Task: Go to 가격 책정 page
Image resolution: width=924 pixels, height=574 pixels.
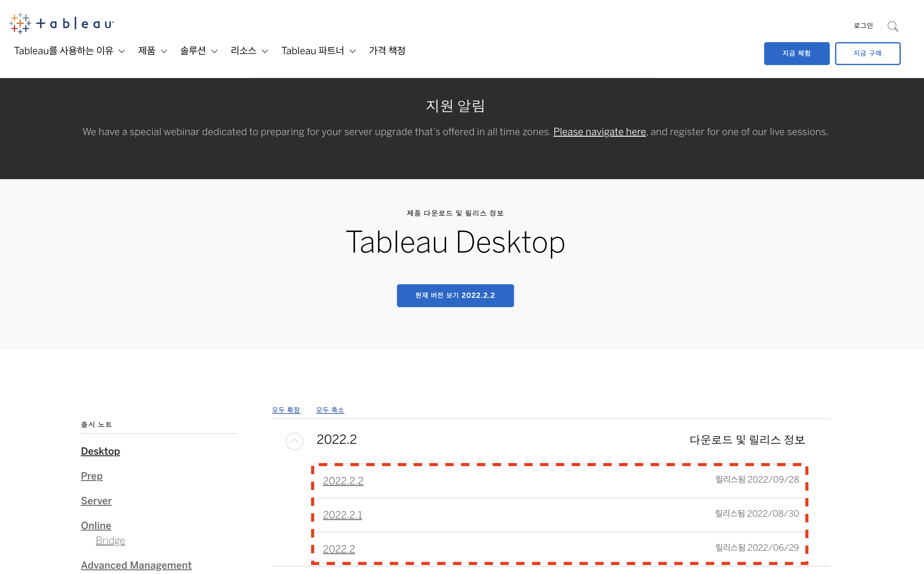Action: 387,51
